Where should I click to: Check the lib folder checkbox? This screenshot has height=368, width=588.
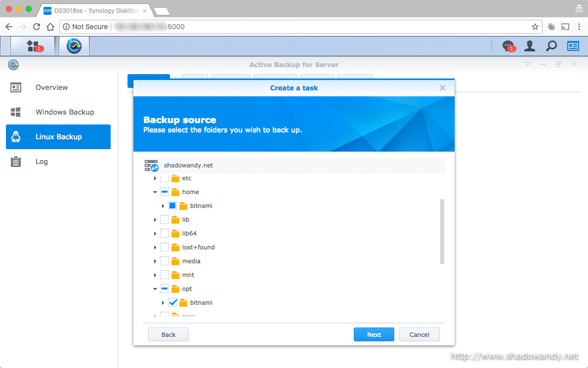[164, 220]
